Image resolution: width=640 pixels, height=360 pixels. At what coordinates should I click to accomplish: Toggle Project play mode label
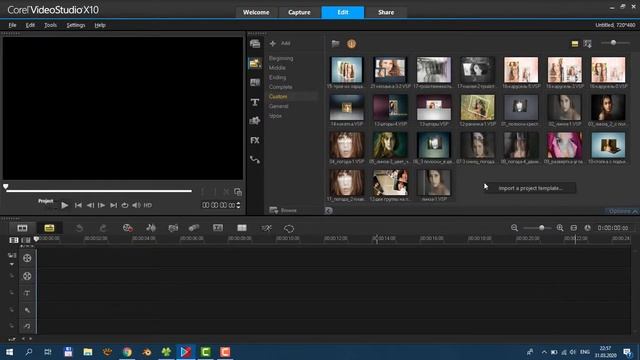click(45, 201)
